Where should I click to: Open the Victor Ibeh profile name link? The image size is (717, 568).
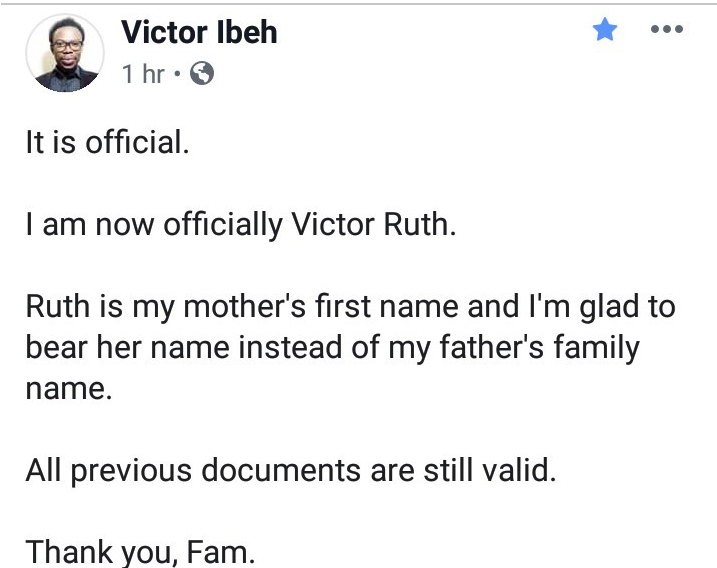point(199,33)
